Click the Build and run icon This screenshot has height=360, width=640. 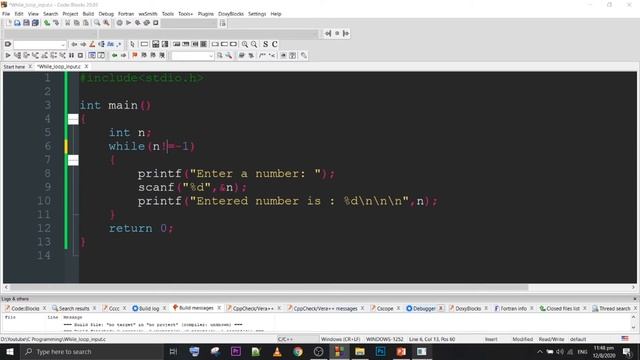138,23
